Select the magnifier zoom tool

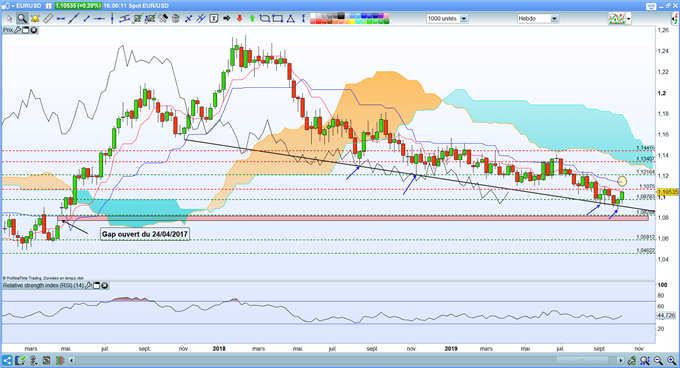coord(22,19)
